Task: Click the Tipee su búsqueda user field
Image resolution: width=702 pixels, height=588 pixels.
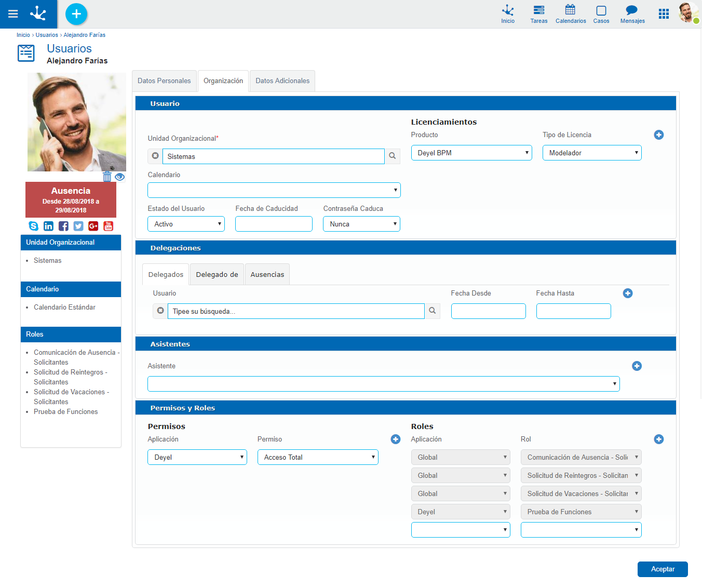Action: click(296, 311)
